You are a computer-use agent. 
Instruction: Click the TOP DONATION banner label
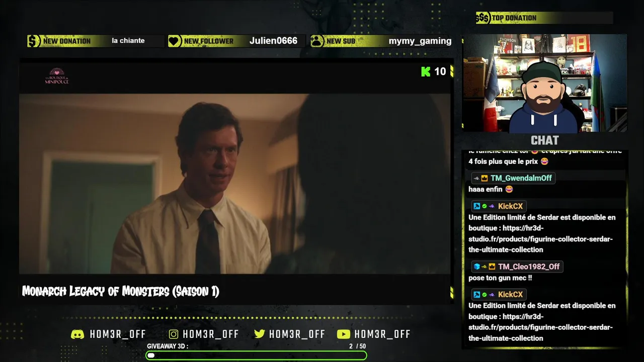tap(514, 18)
